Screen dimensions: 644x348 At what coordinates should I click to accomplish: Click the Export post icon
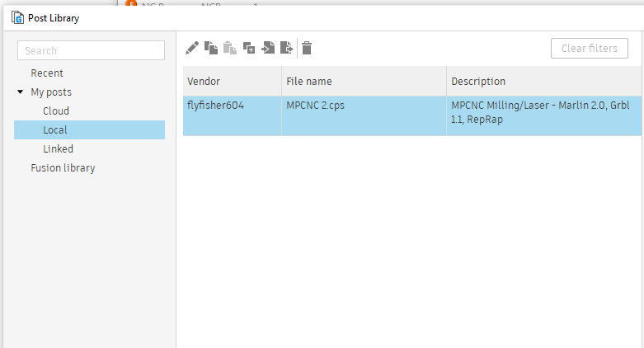pos(286,48)
